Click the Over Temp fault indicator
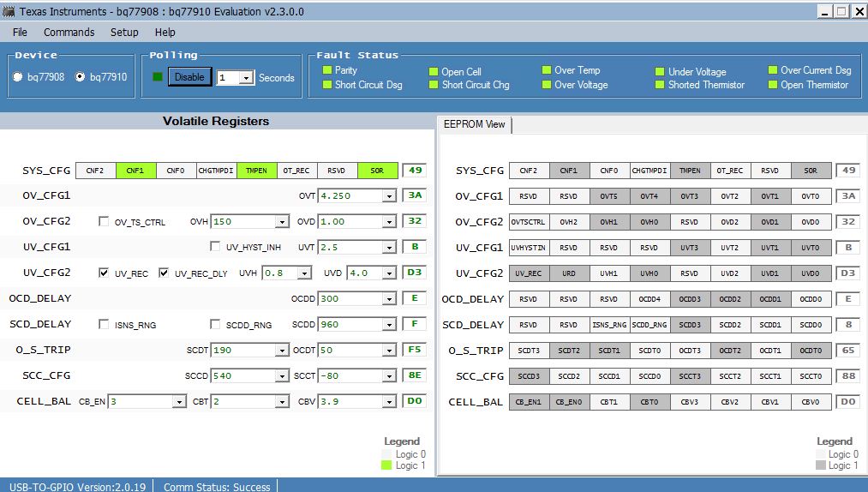The height and width of the screenshot is (492, 868). [x=547, y=69]
